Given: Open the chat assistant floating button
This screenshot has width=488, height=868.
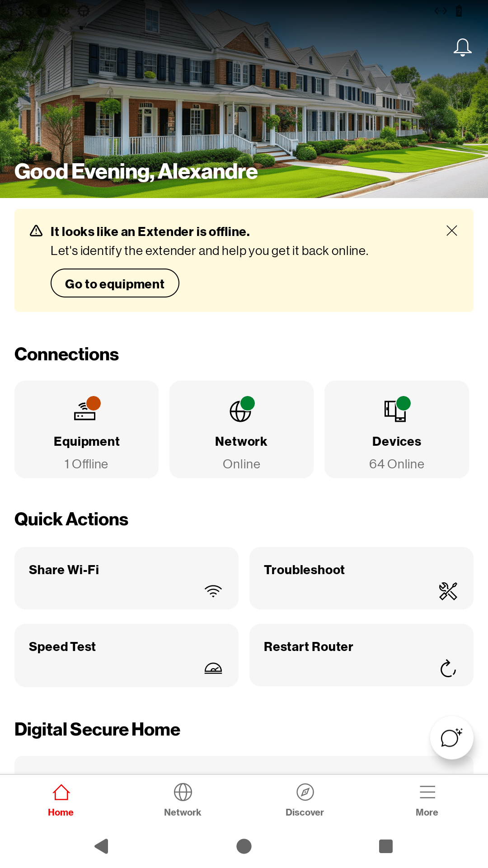Looking at the screenshot, I should [x=451, y=738].
